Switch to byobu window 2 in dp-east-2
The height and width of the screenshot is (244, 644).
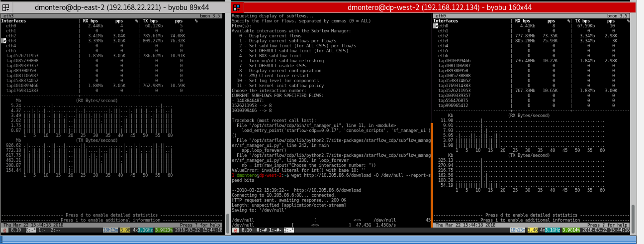click(x=55, y=230)
